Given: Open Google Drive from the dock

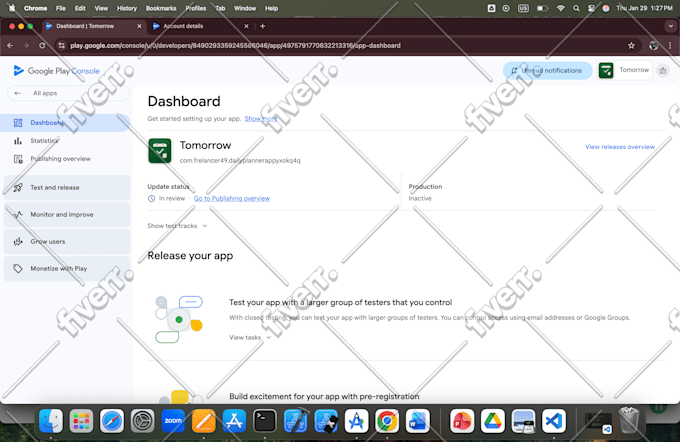Looking at the screenshot, I should 493,421.
